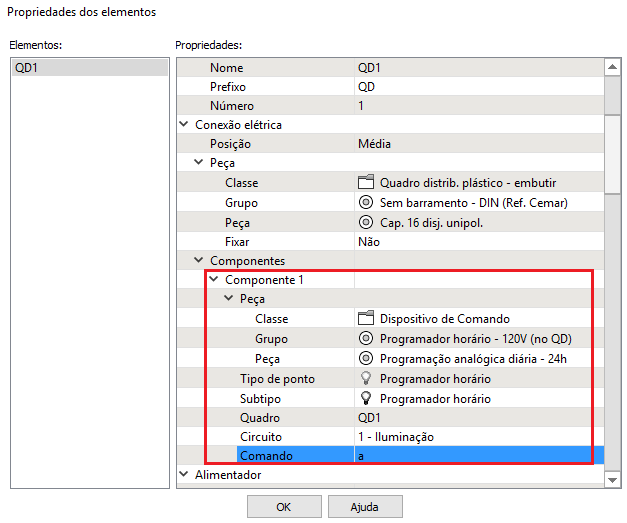The width and height of the screenshot is (627, 523).
Task: Open help with the Ajuda button
Action: [364, 507]
